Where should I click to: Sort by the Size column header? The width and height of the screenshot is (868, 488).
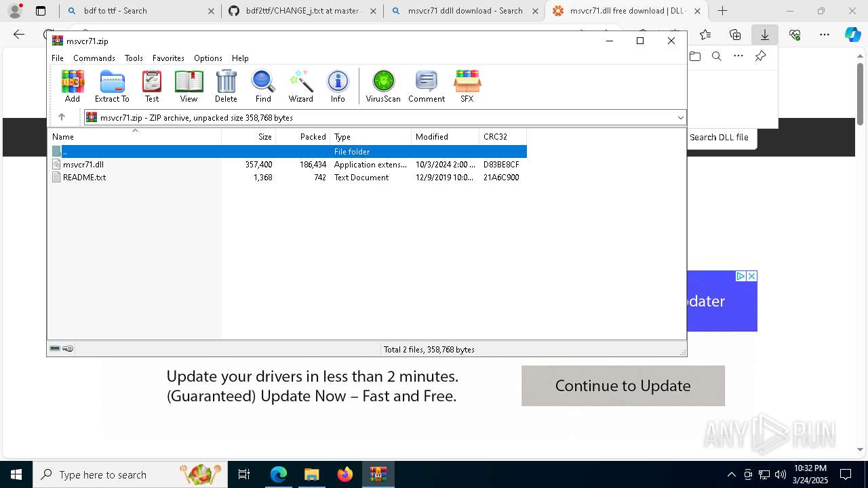(249, 137)
